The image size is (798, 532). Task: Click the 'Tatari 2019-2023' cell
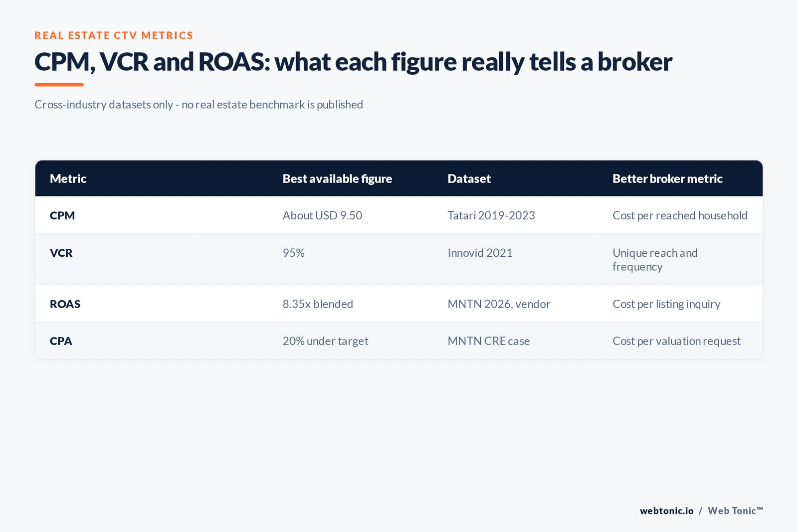[491, 215]
